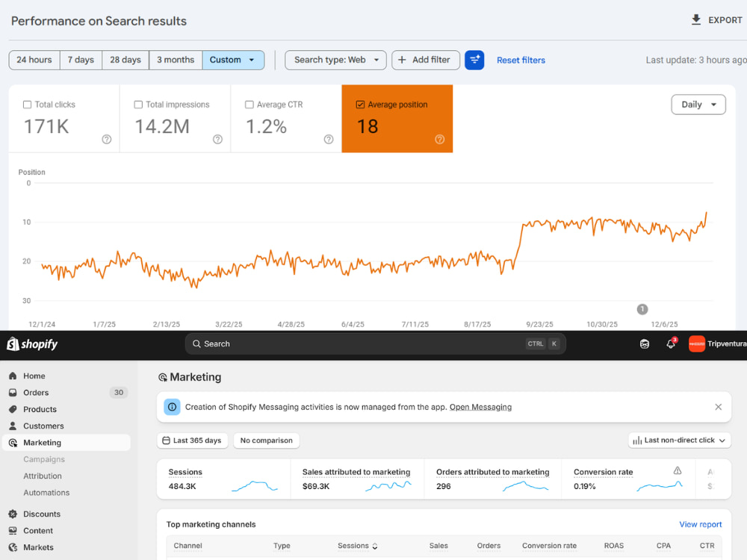Click the Conversion rate metric label
The width and height of the screenshot is (747, 560).
[603, 472]
